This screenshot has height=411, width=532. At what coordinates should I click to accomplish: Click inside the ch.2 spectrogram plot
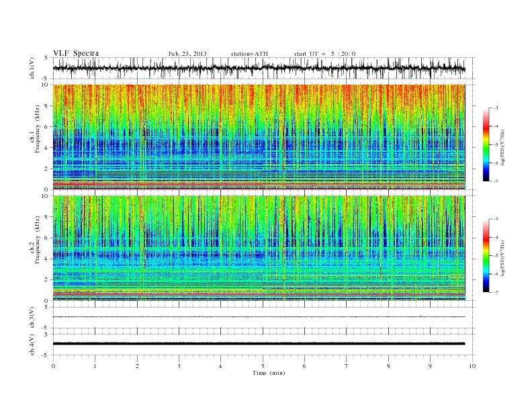pos(259,248)
